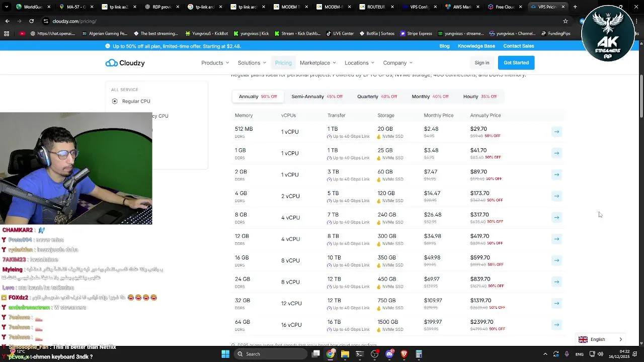The width and height of the screenshot is (644, 362).
Task: Open the arrow for the 12 GB plan
Action: coord(556,239)
